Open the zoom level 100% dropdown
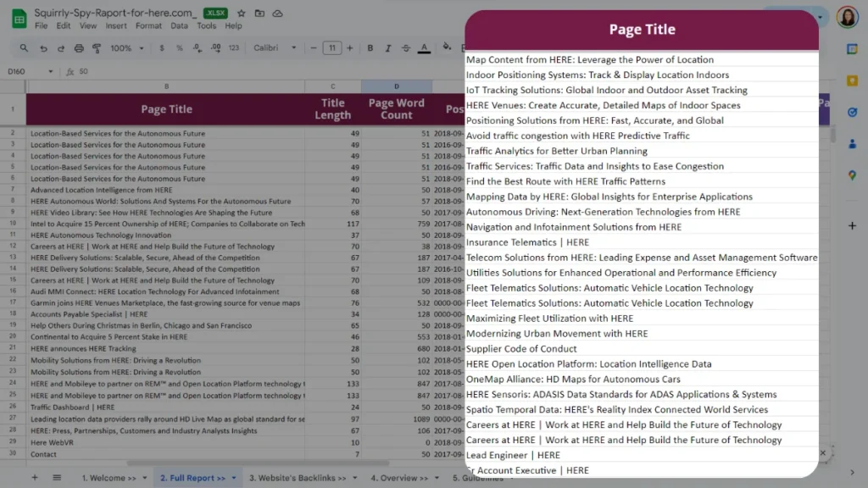Image resolution: width=868 pixels, height=488 pixels. point(125,48)
